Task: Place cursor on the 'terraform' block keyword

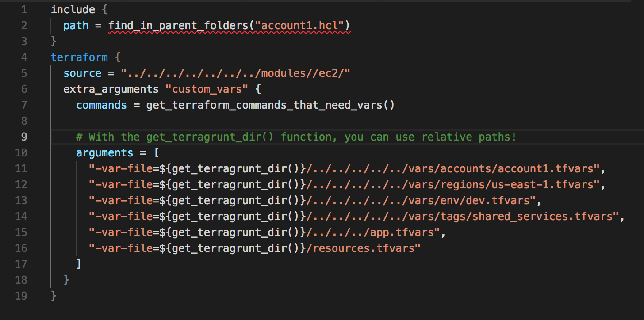Action: pyautogui.click(x=79, y=57)
